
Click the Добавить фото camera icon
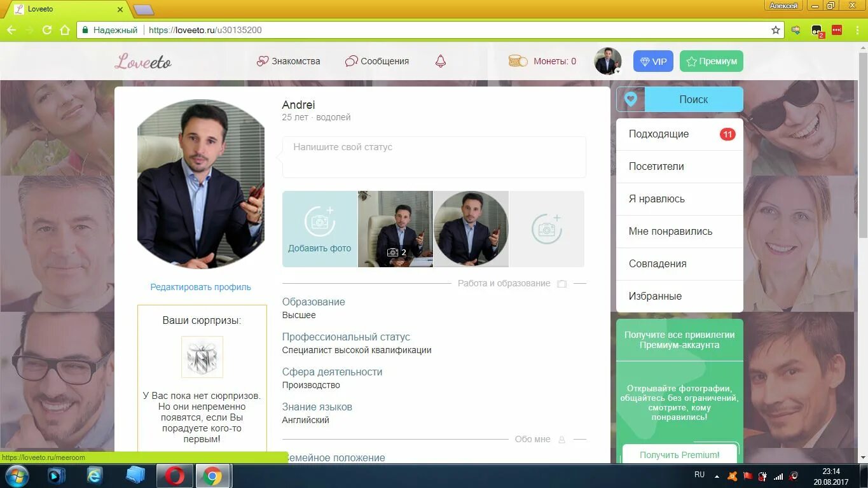pos(319,220)
